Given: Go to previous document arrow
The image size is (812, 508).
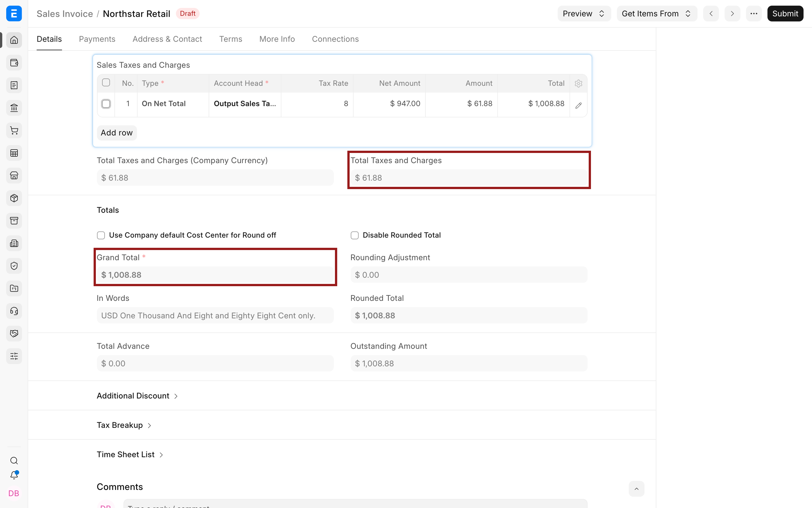Looking at the screenshot, I should click(711, 14).
